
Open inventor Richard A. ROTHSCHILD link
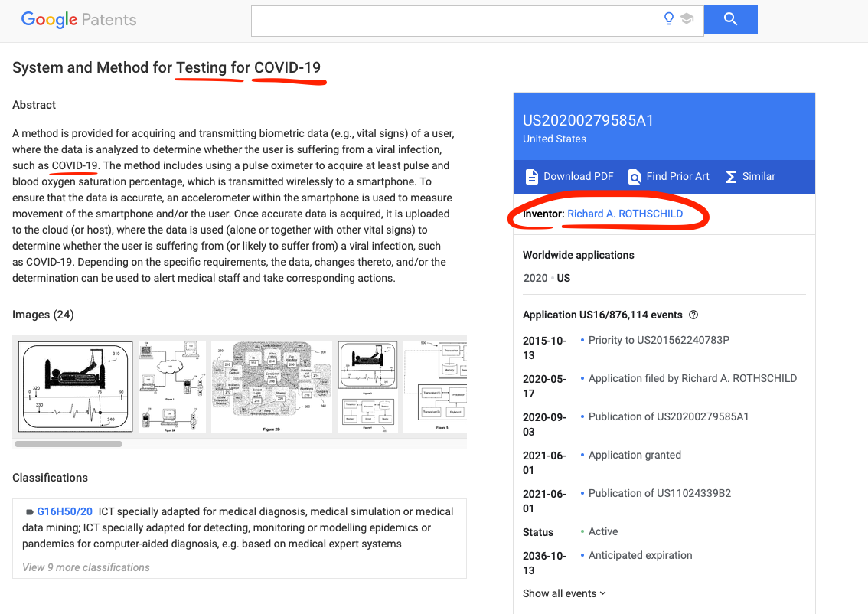coord(625,214)
